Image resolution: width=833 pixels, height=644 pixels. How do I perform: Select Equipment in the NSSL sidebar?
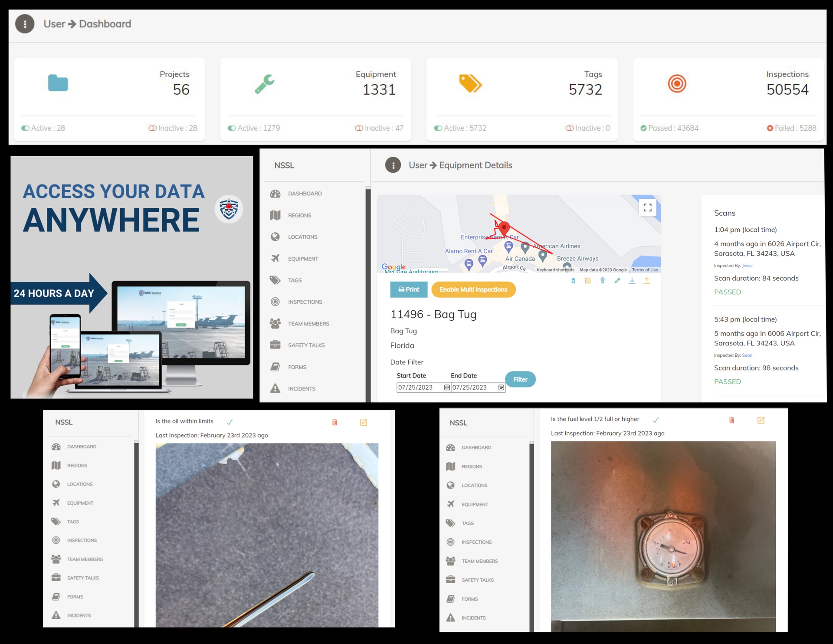tap(304, 258)
